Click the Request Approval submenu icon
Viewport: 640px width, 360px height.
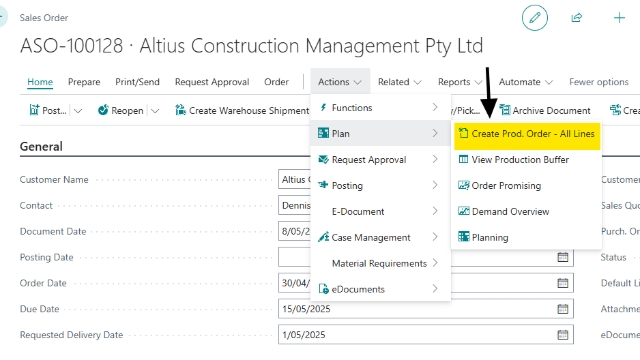[x=323, y=159]
